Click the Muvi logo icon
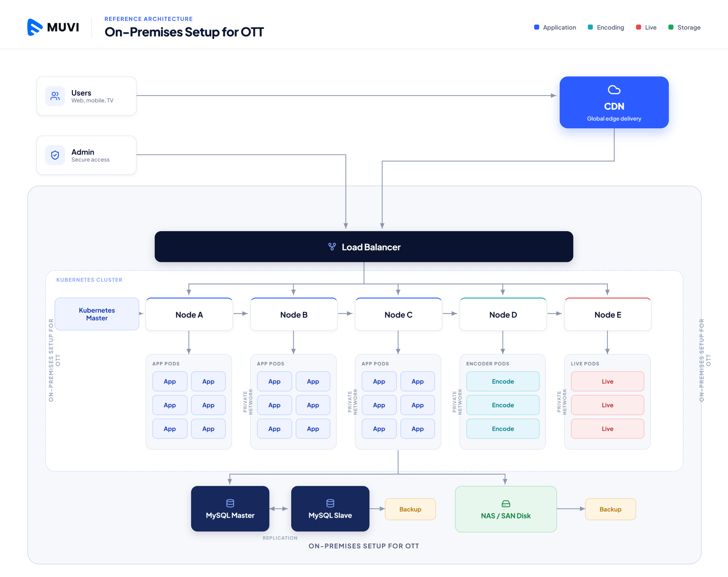This screenshot has height=577, width=728. coord(35,27)
